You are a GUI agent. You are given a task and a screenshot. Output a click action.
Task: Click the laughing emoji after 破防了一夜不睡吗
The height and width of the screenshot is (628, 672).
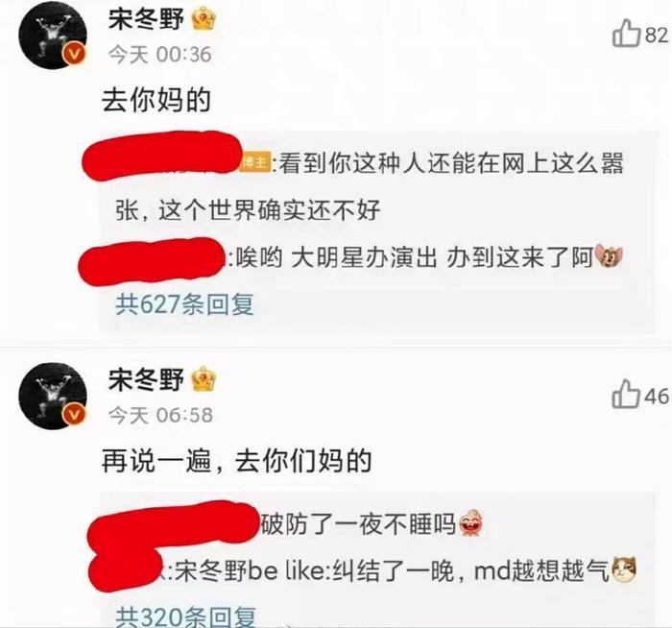click(x=471, y=522)
